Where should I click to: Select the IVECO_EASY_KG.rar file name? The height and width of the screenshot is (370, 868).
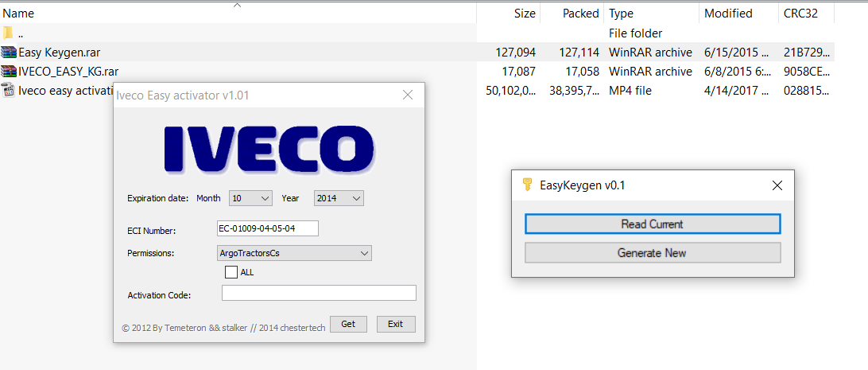click(68, 72)
